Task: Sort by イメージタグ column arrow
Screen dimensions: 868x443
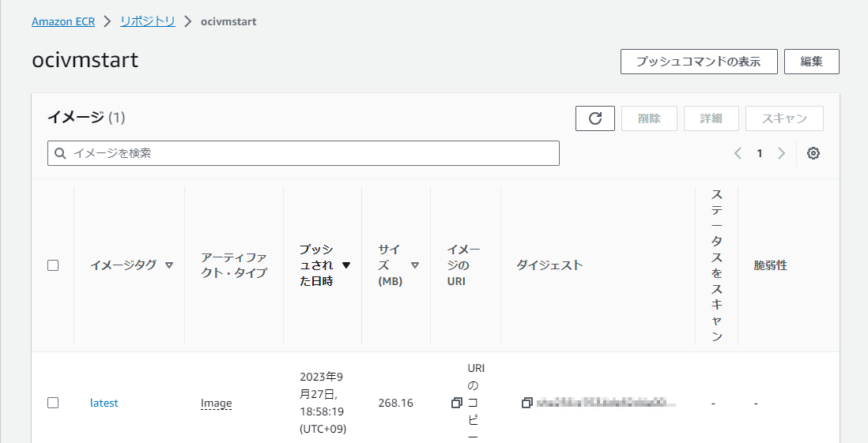Action: point(169,265)
